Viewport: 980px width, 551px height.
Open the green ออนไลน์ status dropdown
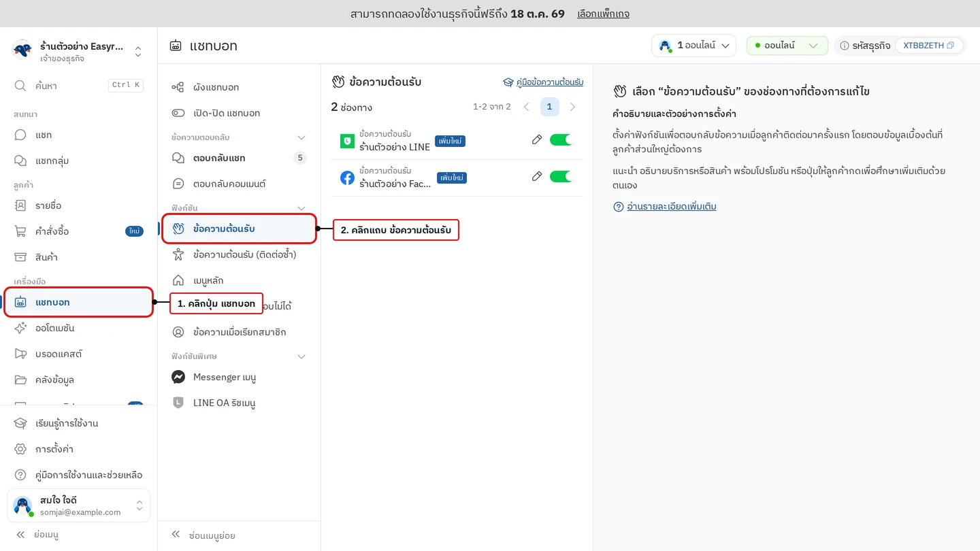coord(787,46)
